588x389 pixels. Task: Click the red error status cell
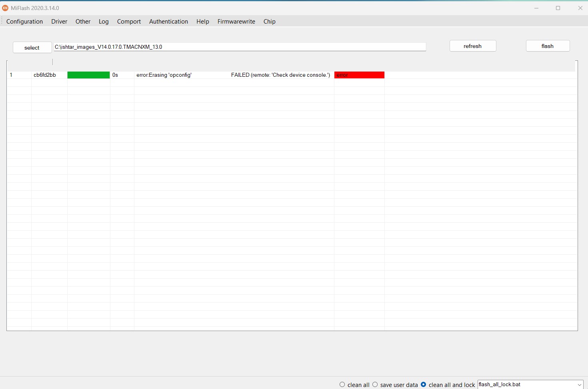(x=359, y=75)
